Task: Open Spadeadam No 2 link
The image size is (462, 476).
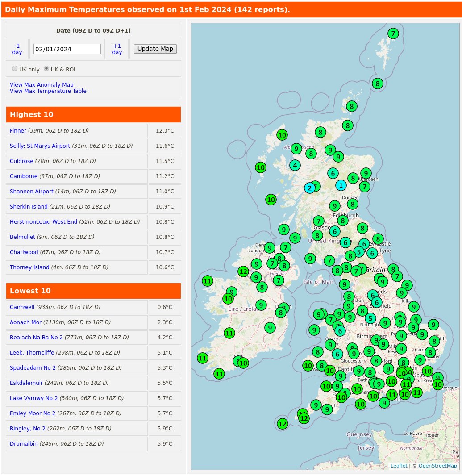Action: pos(33,367)
